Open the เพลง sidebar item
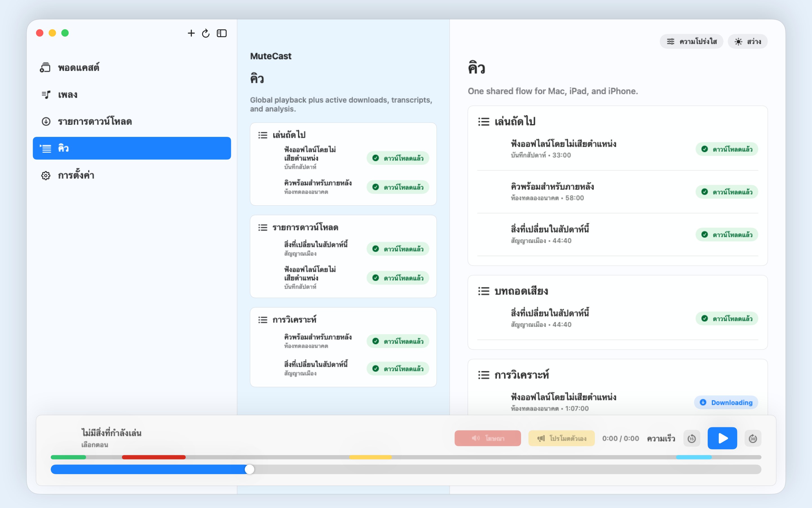The image size is (812, 508). coord(132,95)
